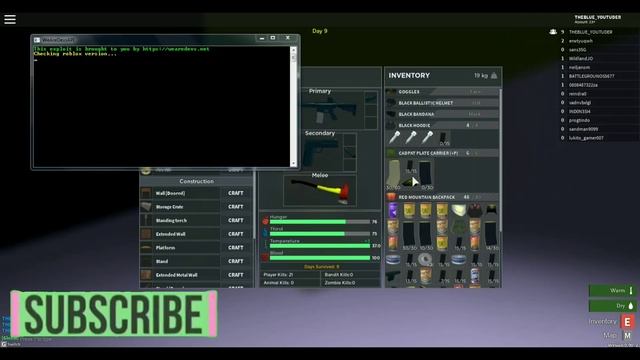The width and height of the screenshot is (640, 360).
Task: Click the Dry status indicator
Action: coord(612,306)
